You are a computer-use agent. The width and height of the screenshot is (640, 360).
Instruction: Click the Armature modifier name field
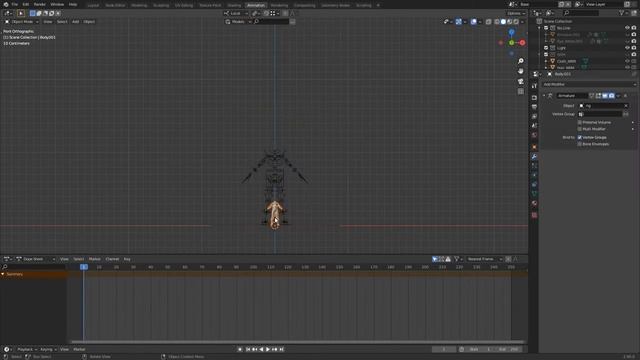point(572,96)
